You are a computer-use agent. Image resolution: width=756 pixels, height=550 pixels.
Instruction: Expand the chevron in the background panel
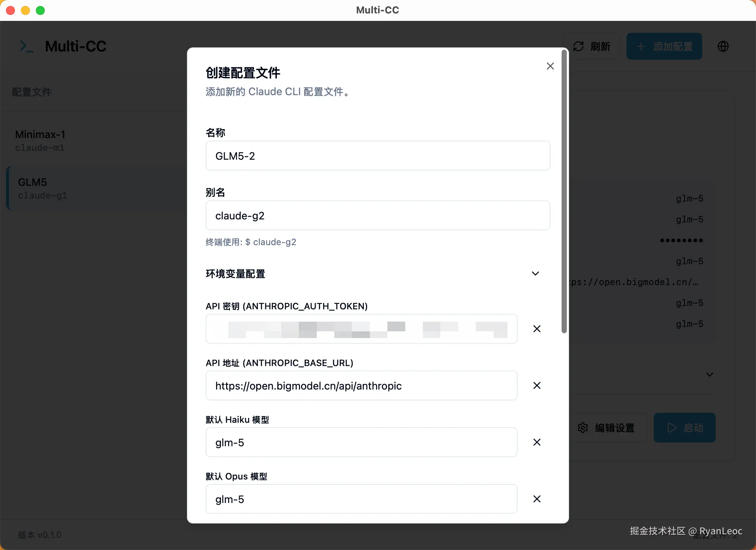(x=709, y=375)
